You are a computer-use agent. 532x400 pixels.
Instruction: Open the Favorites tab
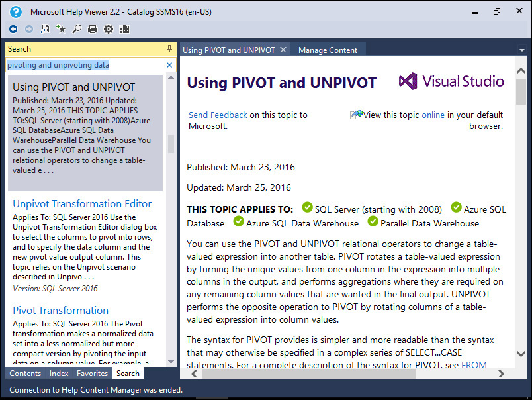tap(92, 374)
